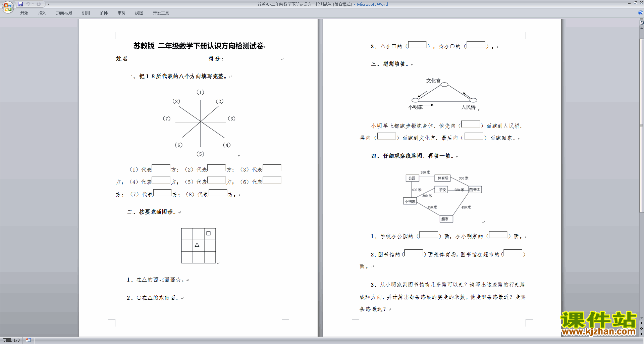The height and width of the screenshot is (344, 644).
Task: Click the 页面: 1/3 status bar indicator
Action: click(x=11, y=340)
